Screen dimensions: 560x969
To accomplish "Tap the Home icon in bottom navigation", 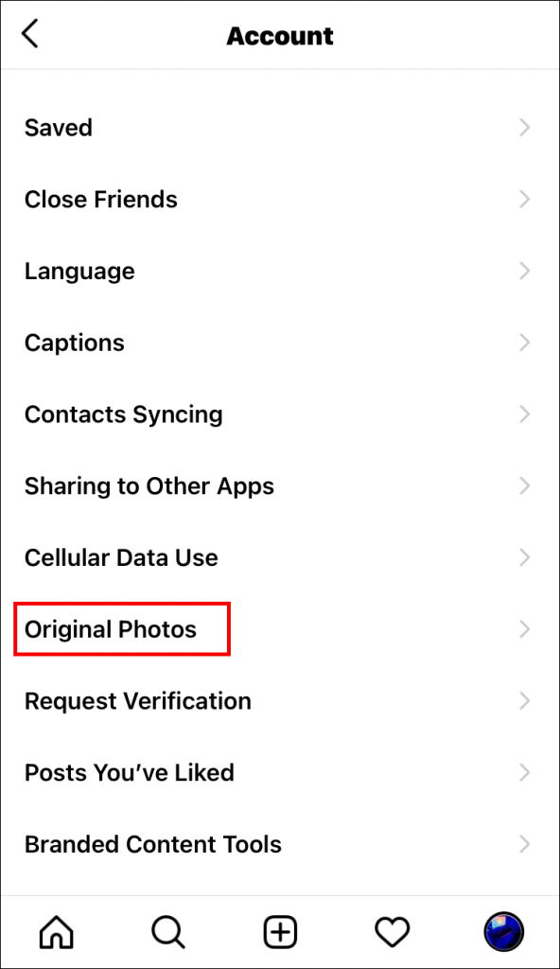I will pos(56,932).
